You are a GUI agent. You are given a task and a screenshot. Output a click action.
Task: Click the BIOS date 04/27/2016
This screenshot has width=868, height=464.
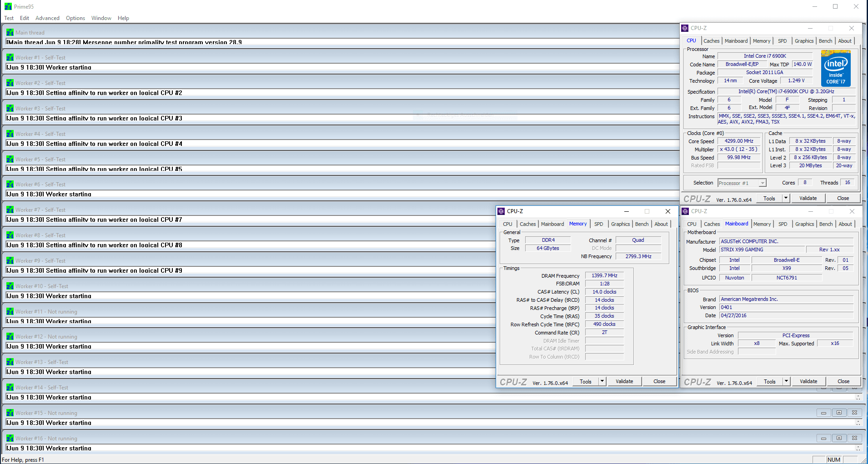coord(787,315)
